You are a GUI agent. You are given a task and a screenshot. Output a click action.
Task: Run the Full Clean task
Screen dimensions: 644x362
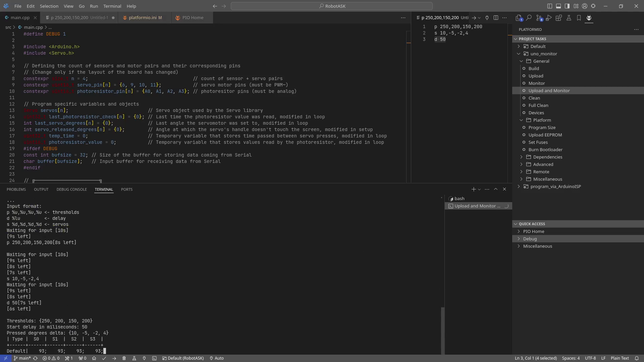pyautogui.click(x=538, y=105)
